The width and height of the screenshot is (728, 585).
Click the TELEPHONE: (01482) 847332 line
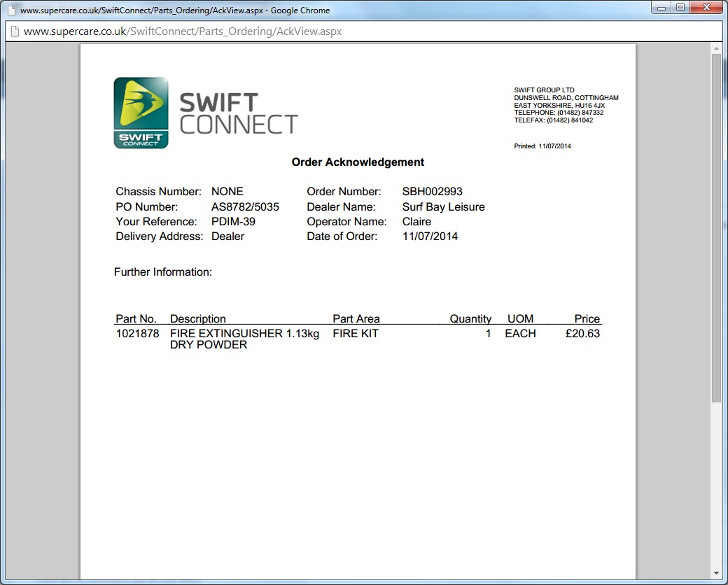pos(559,113)
